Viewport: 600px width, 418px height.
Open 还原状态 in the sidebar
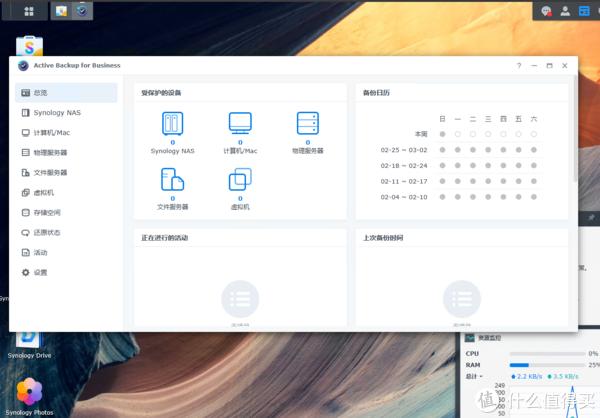pos(66,232)
